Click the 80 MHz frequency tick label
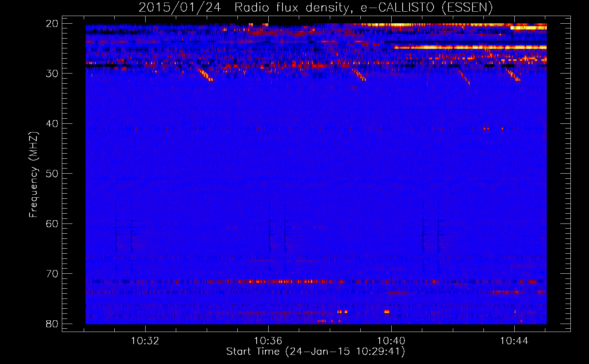The image size is (589, 364). click(x=52, y=324)
